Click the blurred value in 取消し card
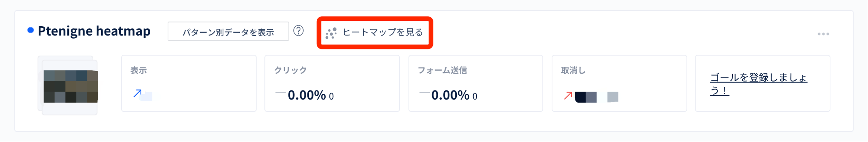 [x=596, y=97]
